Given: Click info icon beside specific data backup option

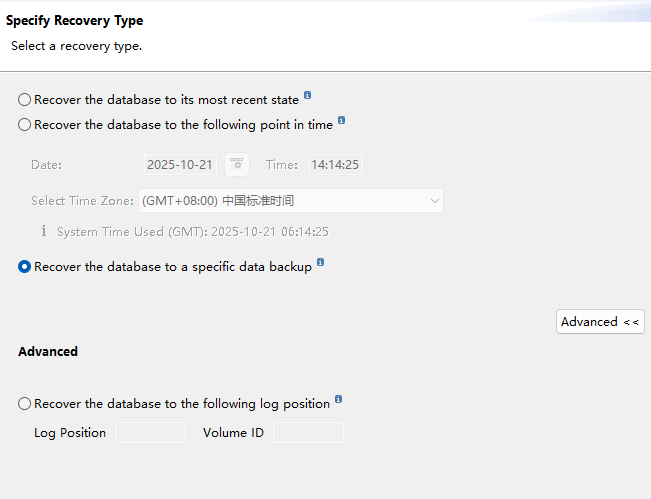Looking at the screenshot, I should pos(321,264).
